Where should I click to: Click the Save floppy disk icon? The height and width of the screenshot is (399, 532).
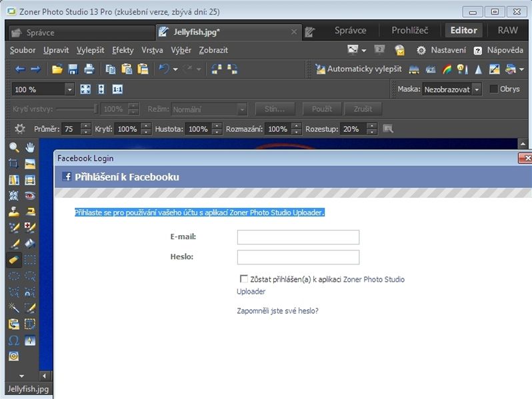[73, 69]
